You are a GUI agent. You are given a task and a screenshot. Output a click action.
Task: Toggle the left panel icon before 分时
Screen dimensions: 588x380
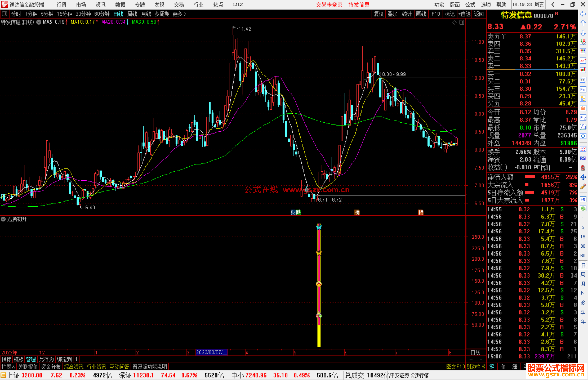5,14
